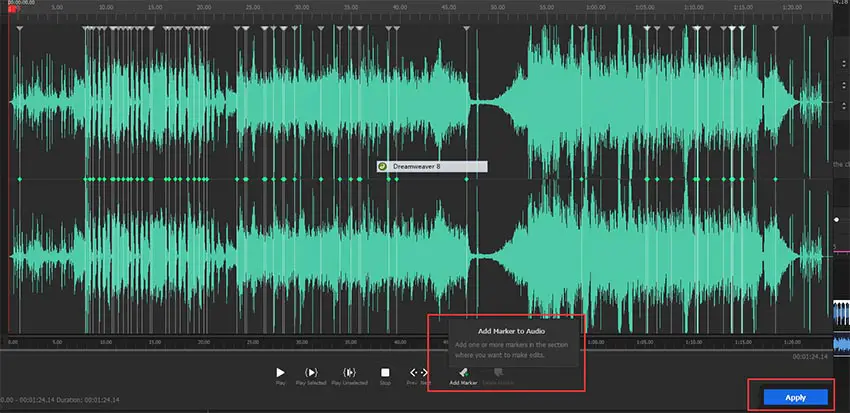The width and height of the screenshot is (850, 413).
Task: Click the red playhead handle at 00:00
Action: pos(12,9)
